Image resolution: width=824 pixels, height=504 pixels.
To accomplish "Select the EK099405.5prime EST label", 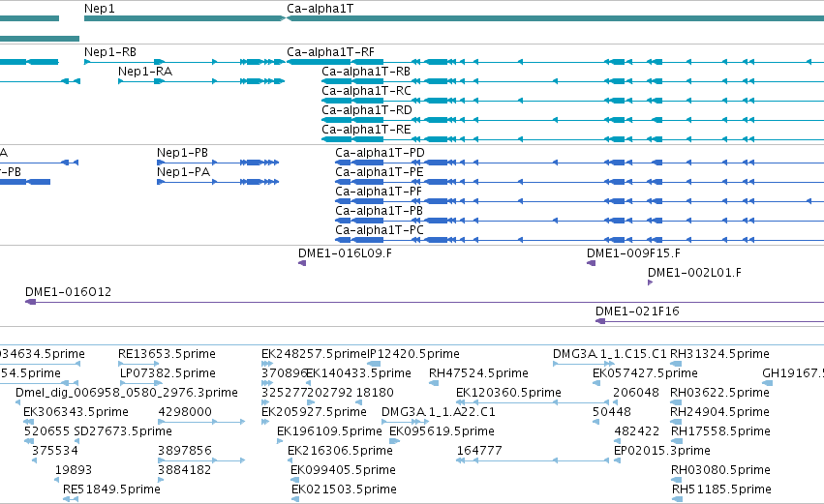I will (343, 471).
